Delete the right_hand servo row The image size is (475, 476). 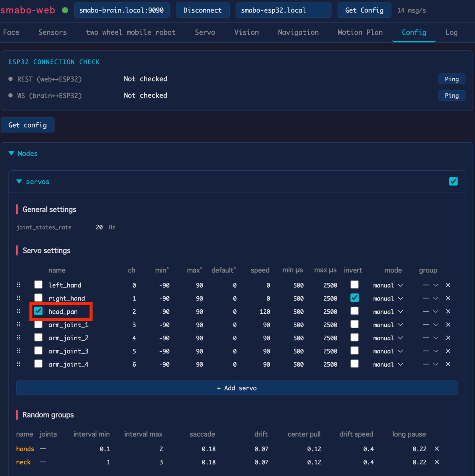tap(448, 298)
